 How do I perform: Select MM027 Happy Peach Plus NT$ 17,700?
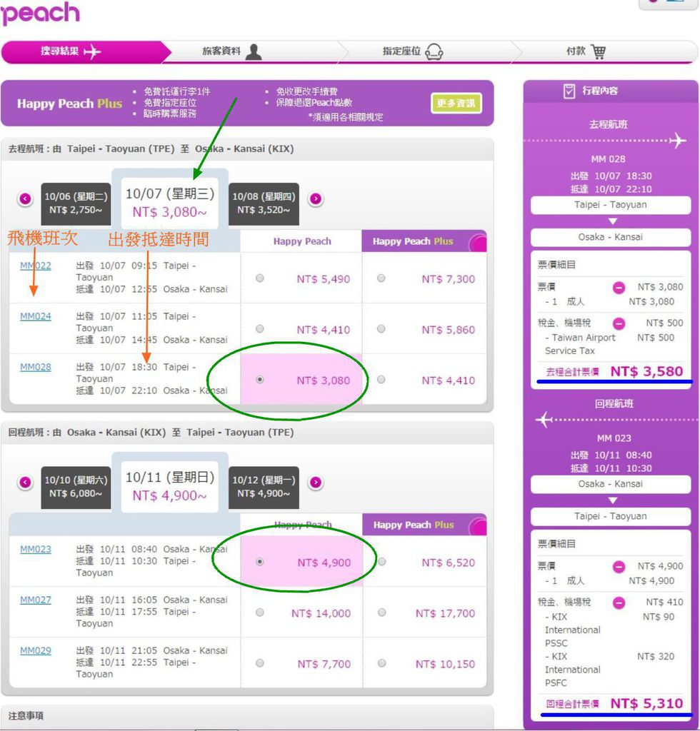click(382, 612)
